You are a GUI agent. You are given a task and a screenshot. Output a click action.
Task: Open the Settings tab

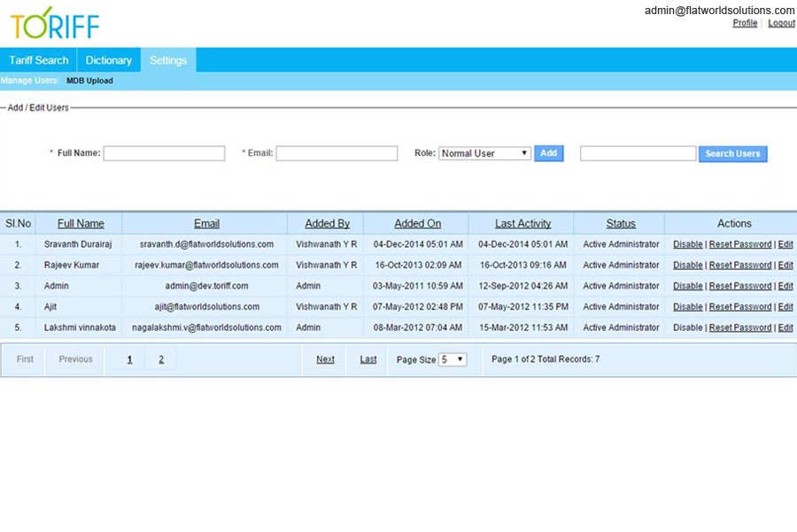coord(168,60)
